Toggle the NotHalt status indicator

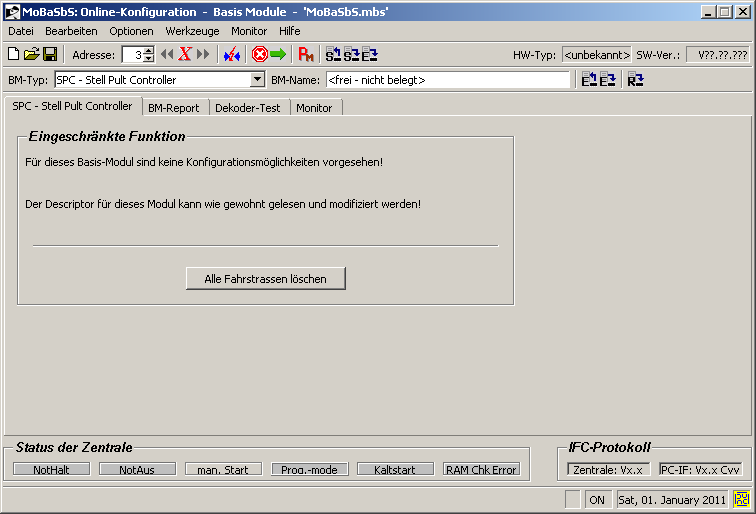[51, 469]
